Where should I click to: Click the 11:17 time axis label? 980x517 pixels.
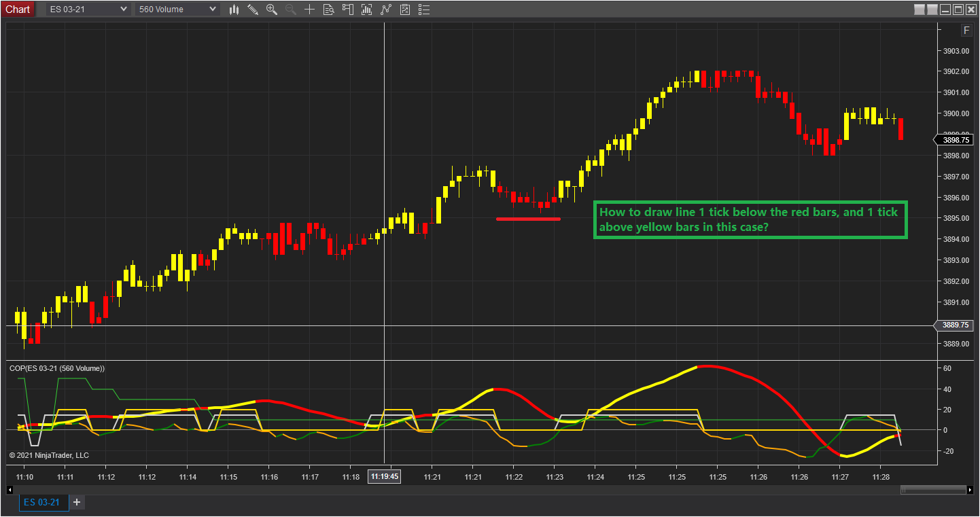tap(310, 477)
